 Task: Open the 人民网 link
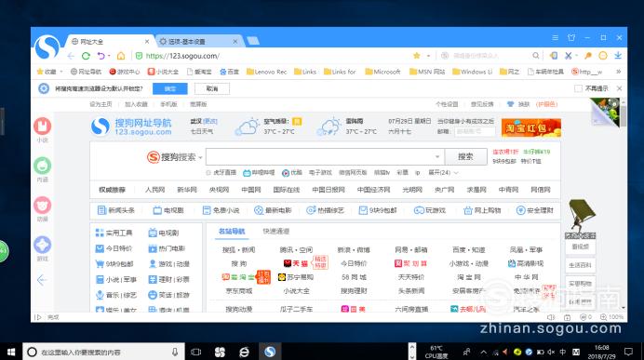[154, 190]
